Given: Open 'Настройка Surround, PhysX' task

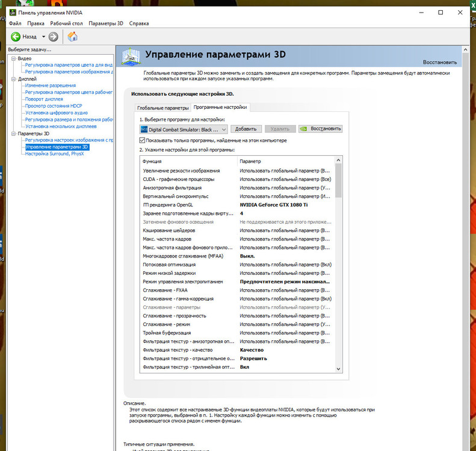Looking at the screenshot, I should coord(54,154).
